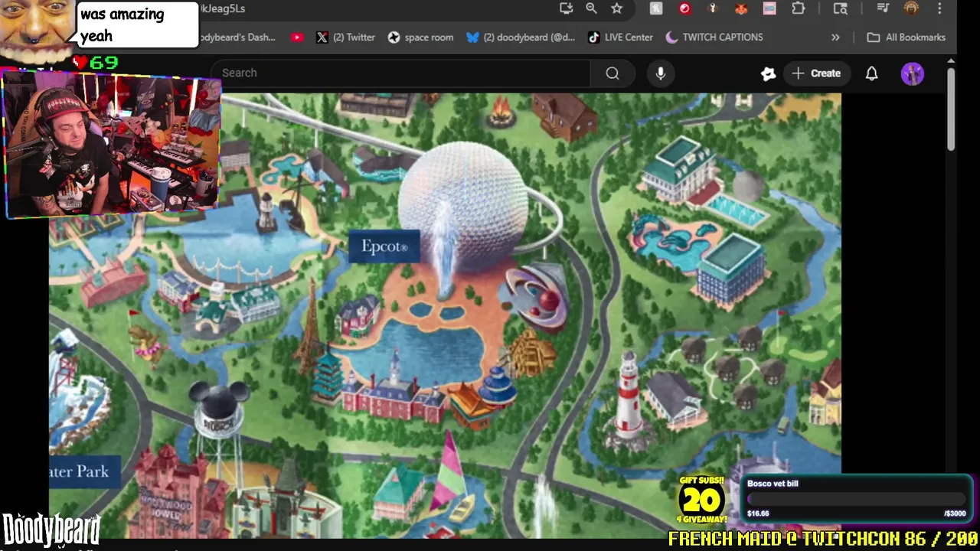
Task: Open the red circular browser extension
Action: pyautogui.click(x=684, y=8)
